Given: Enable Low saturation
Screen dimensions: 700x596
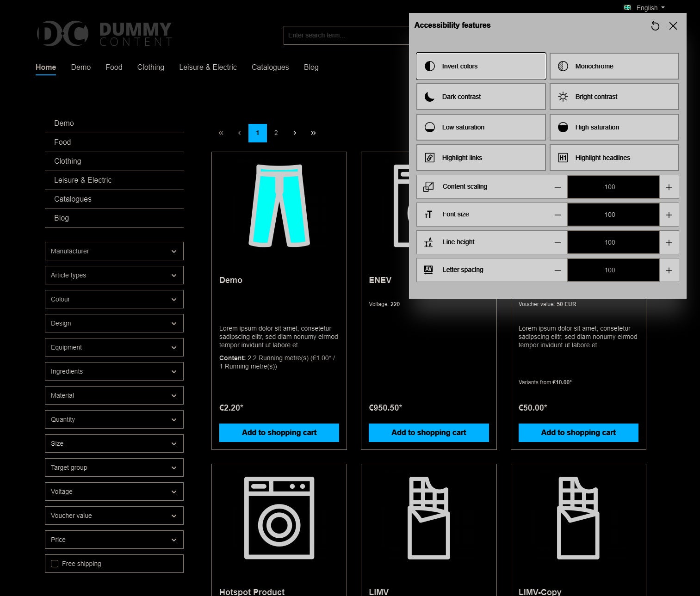Looking at the screenshot, I should (481, 127).
